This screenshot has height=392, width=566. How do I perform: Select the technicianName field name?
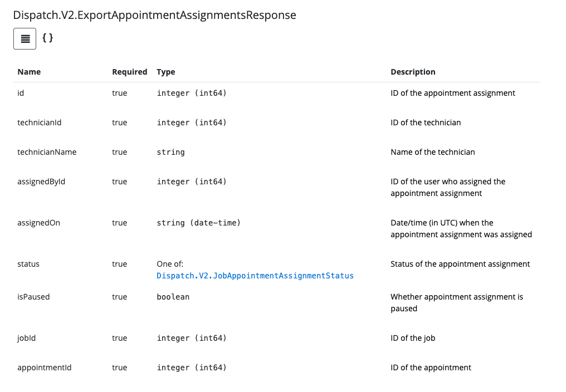point(47,153)
